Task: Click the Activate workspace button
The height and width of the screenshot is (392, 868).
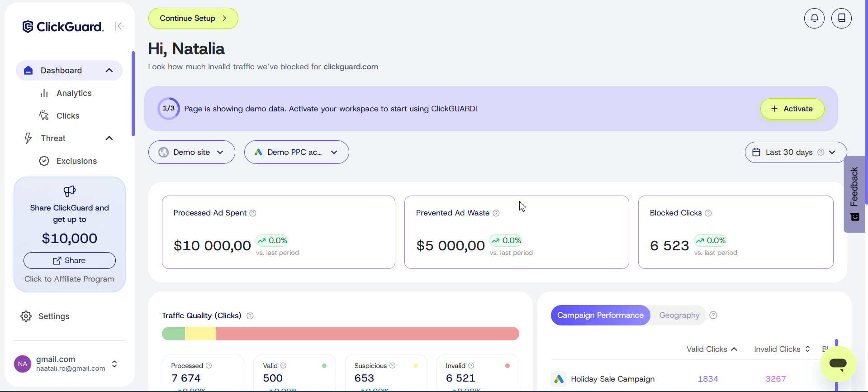Action: 792,109
